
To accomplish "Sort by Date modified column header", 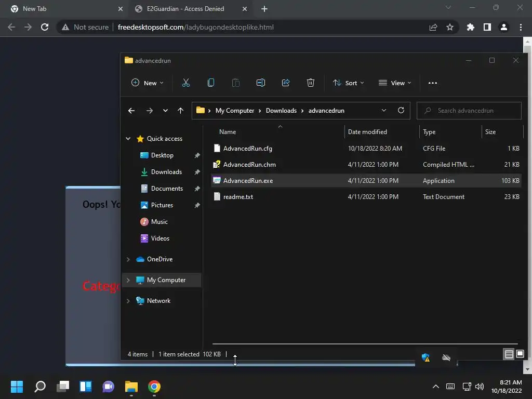I will [382, 132].
